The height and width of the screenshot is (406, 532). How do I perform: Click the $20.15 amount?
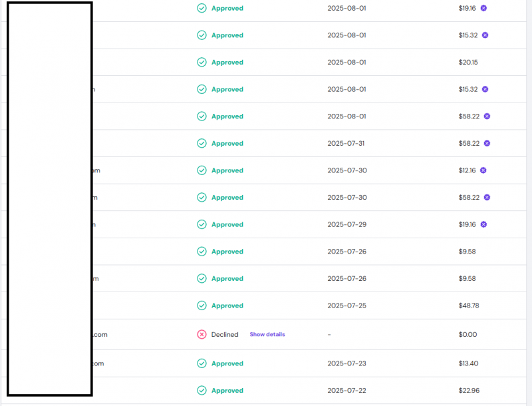[x=468, y=62]
